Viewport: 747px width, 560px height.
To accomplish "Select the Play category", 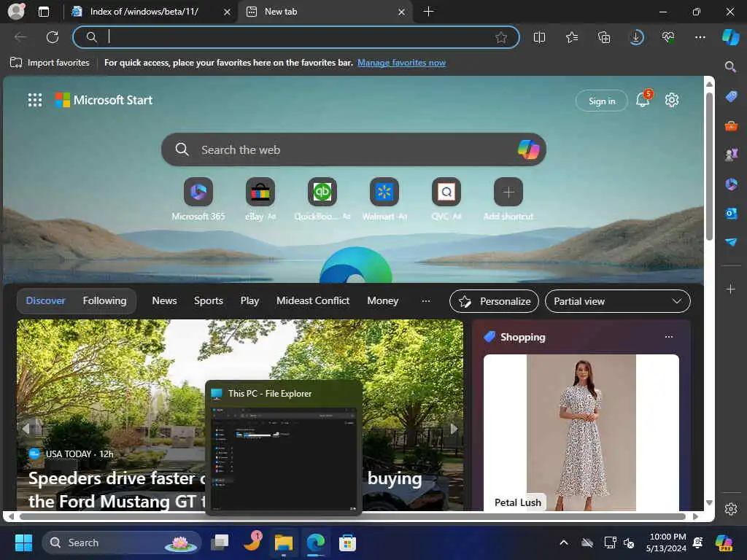I will 249,301.
